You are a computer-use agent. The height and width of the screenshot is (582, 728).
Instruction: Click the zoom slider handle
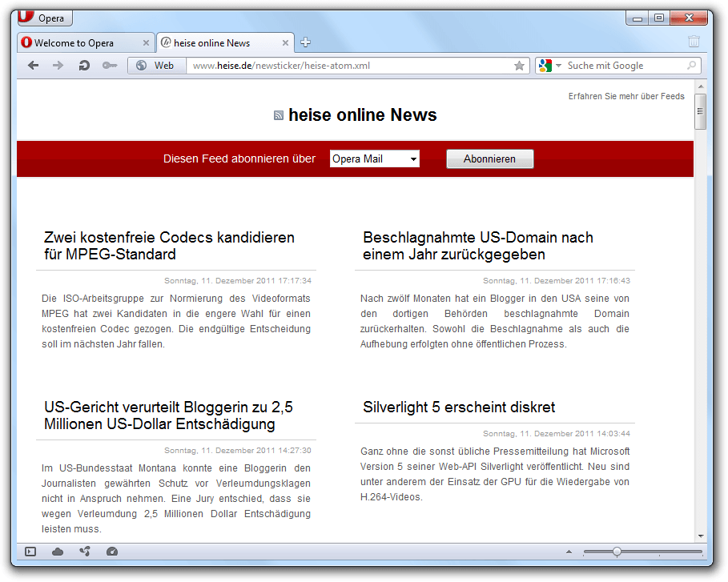pyautogui.click(x=617, y=552)
